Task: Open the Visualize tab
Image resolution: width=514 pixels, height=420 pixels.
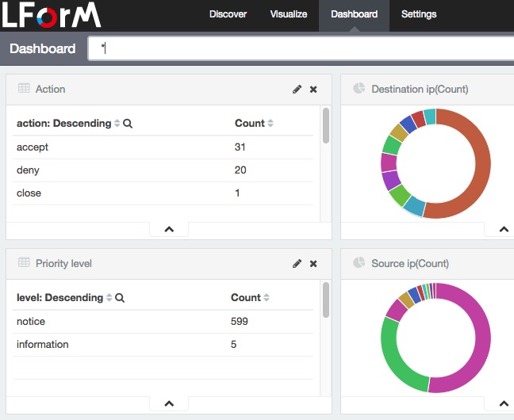Action: (x=289, y=14)
